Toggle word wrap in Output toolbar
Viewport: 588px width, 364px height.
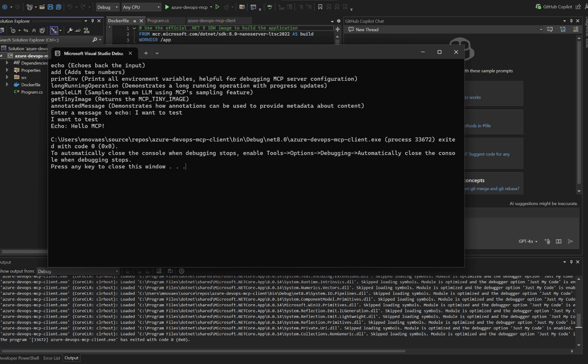pos(170,271)
